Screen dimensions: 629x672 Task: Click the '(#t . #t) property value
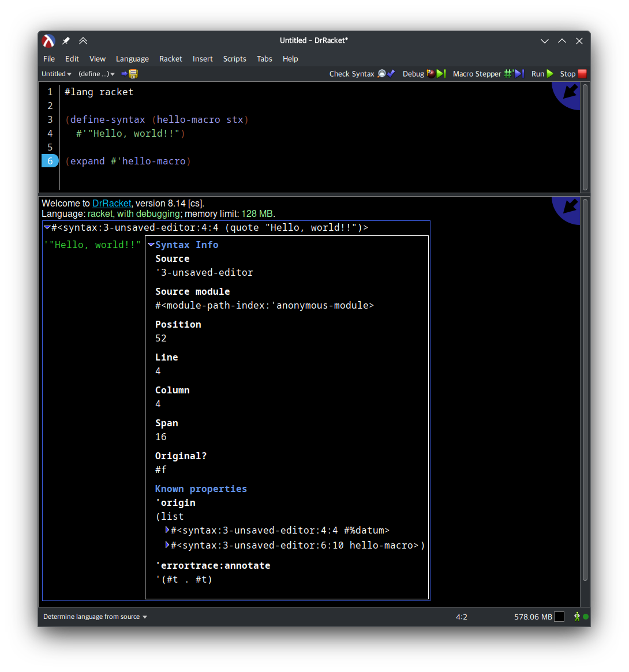[x=184, y=579]
